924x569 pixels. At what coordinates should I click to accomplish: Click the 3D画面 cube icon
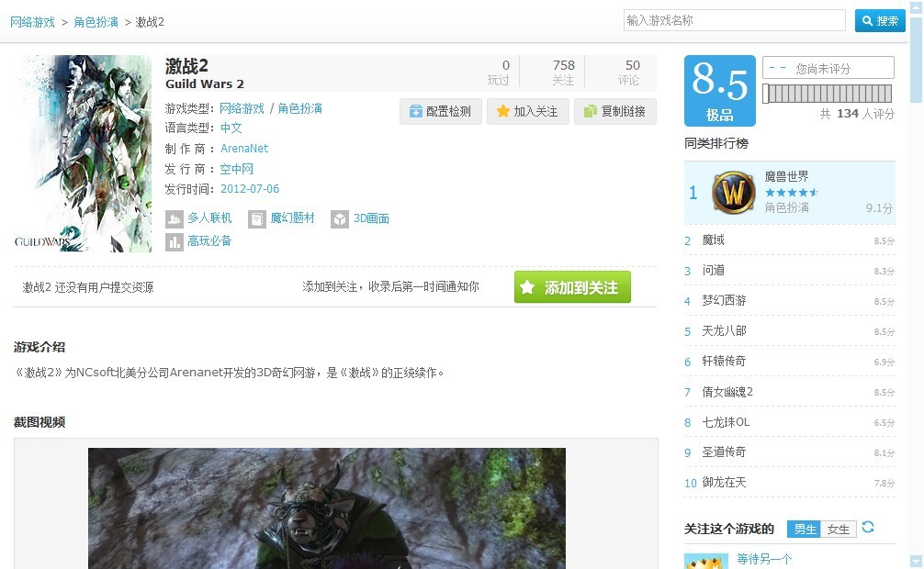(340, 219)
